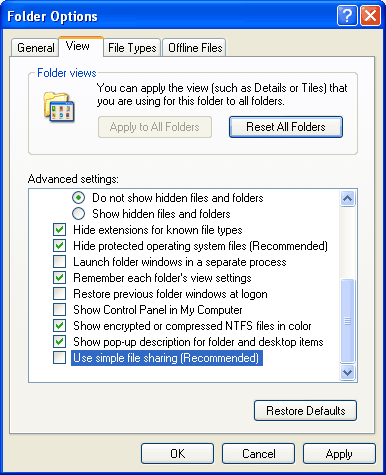The height and width of the screenshot is (475, 386).
Task: Enable Use simple file sharing checkbox
Action: click(59, 358)
